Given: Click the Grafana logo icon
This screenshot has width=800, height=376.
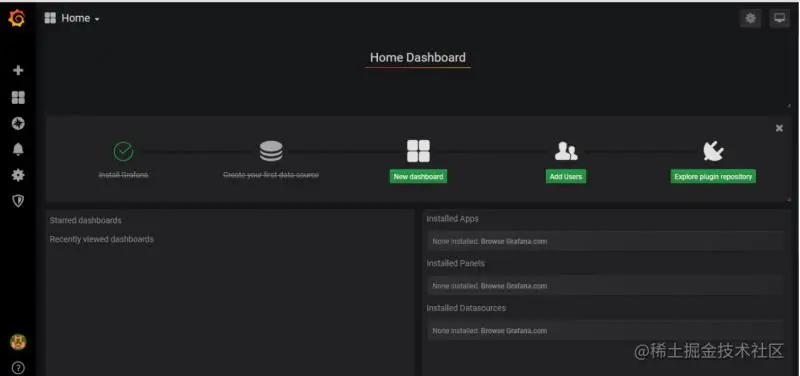Looking at the screenshot, I should point(17,18).
